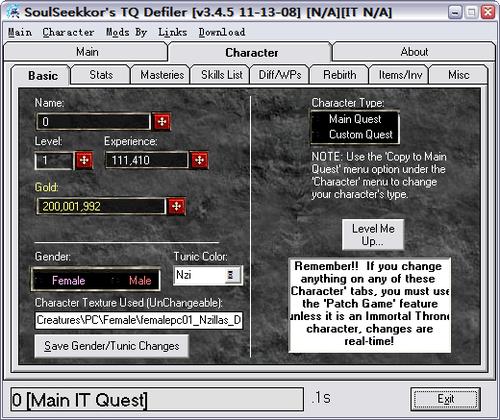
Task: Click the red edit icon beside Name field
Action: [162, 121]
